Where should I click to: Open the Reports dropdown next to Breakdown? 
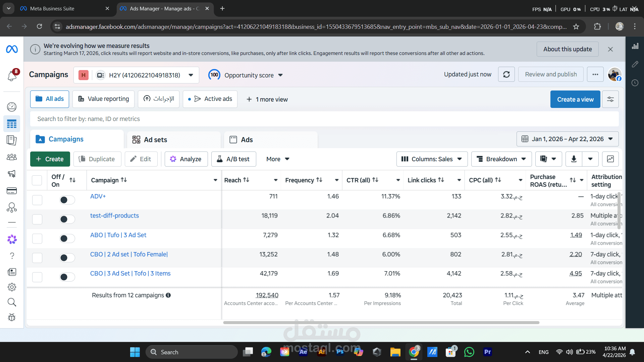tap(548, 159)
